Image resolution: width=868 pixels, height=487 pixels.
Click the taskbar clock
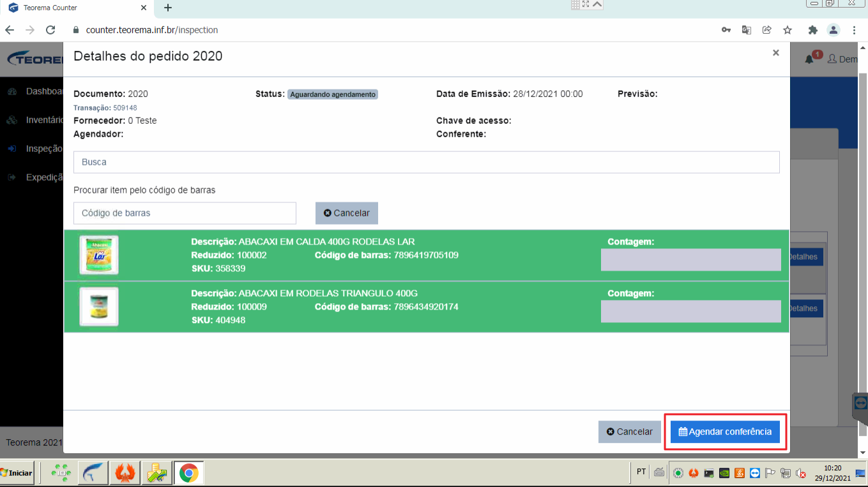tap(833, 473)
